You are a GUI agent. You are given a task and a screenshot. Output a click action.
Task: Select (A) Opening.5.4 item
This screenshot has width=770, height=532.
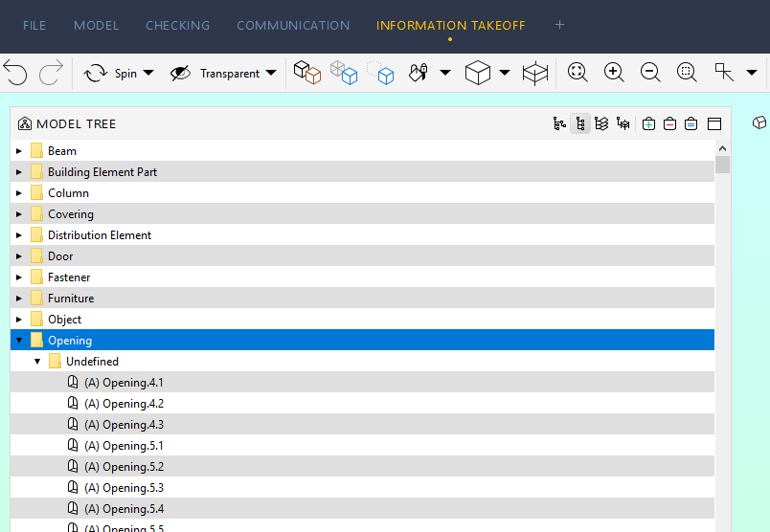(362, 509)
